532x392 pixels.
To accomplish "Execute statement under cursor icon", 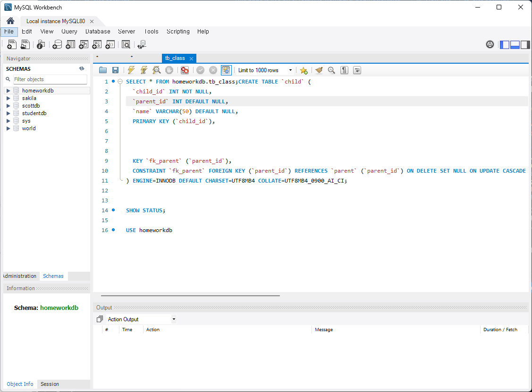I will [144, 70].
